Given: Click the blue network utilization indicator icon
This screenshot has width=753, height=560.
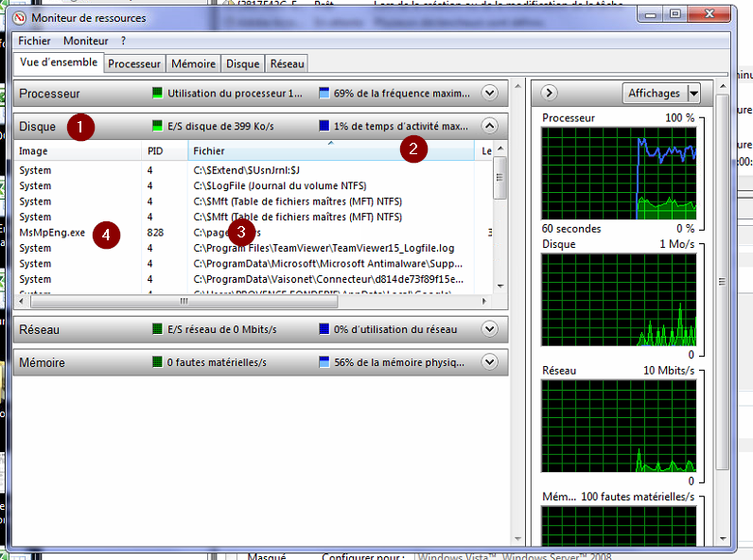Looking at the screenshot, I should 324,329.
